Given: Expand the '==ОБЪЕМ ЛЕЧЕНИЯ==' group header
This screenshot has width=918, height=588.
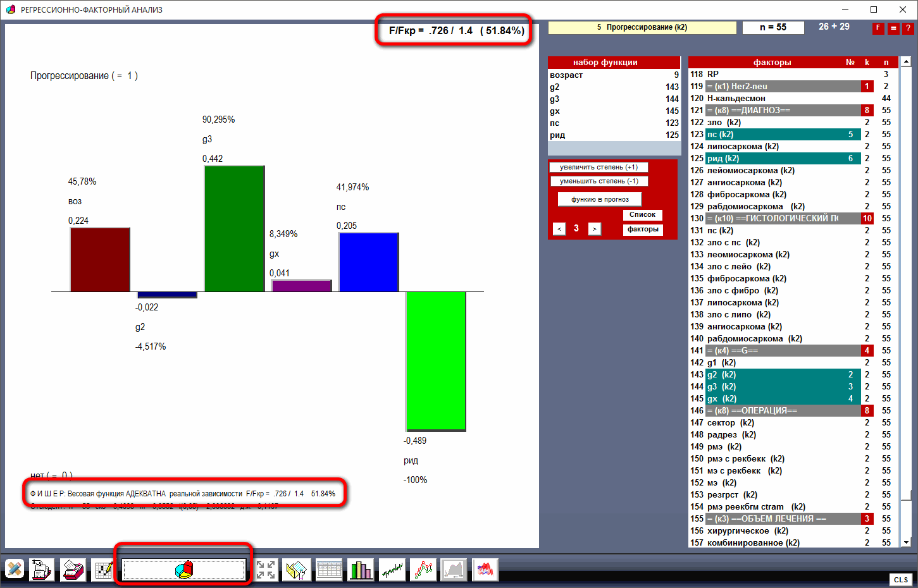Looking at the screenshot, I should coord(783,518).
